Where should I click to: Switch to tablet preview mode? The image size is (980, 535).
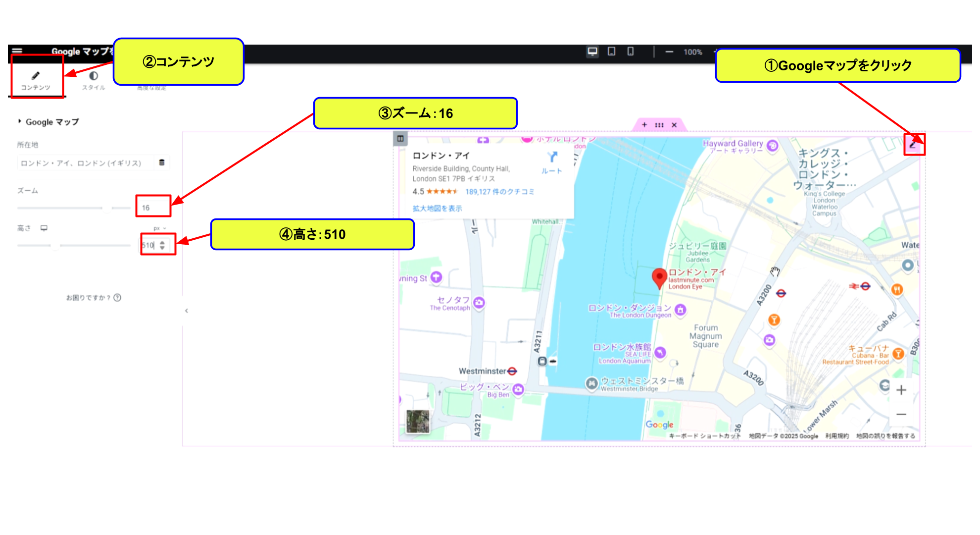click(612, 52)
